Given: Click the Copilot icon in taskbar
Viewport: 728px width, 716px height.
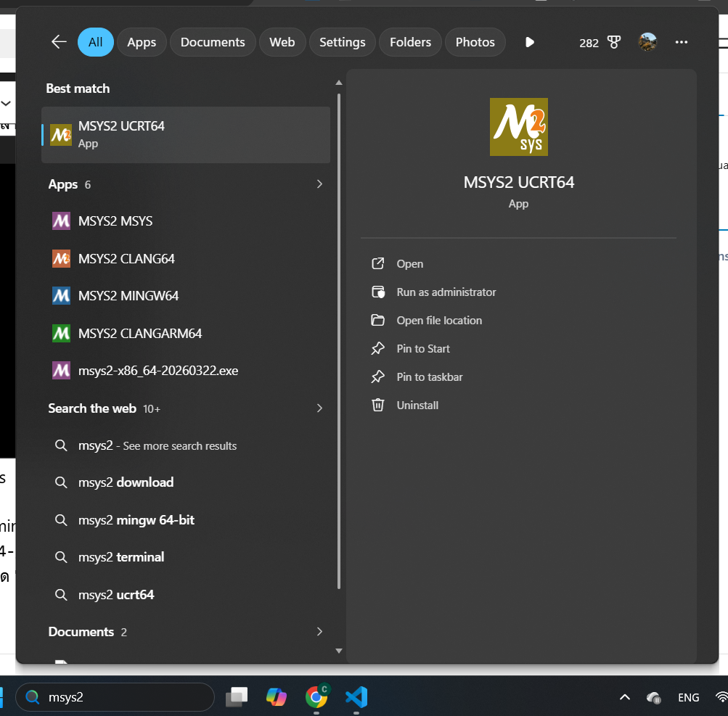Looking at the screenshot, I should pyautogui.click(x=277, y=697).
